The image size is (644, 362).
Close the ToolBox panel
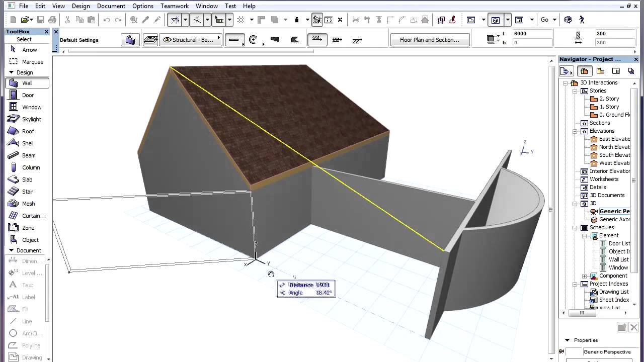click(x=46, y=32)
